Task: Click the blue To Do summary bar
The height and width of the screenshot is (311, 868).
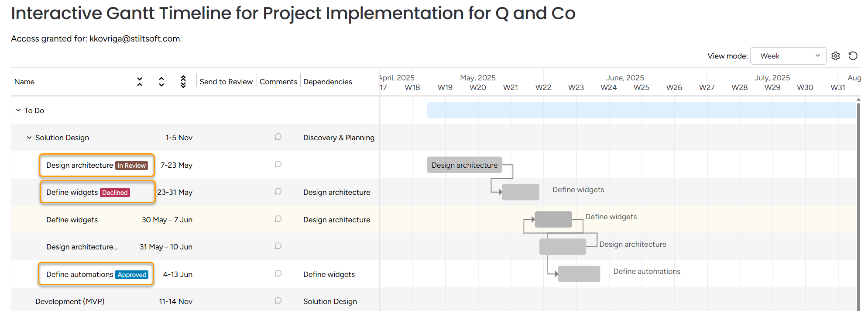Action: (641, 110)
